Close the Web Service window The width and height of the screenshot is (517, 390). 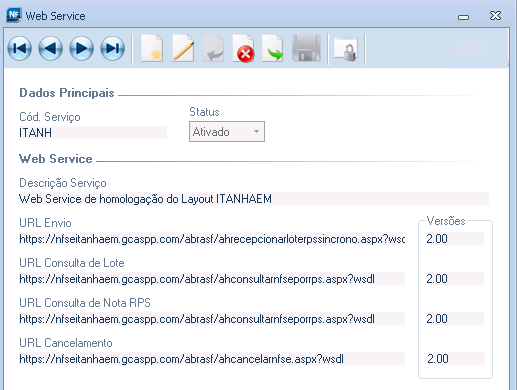click(x=495, y=16)
